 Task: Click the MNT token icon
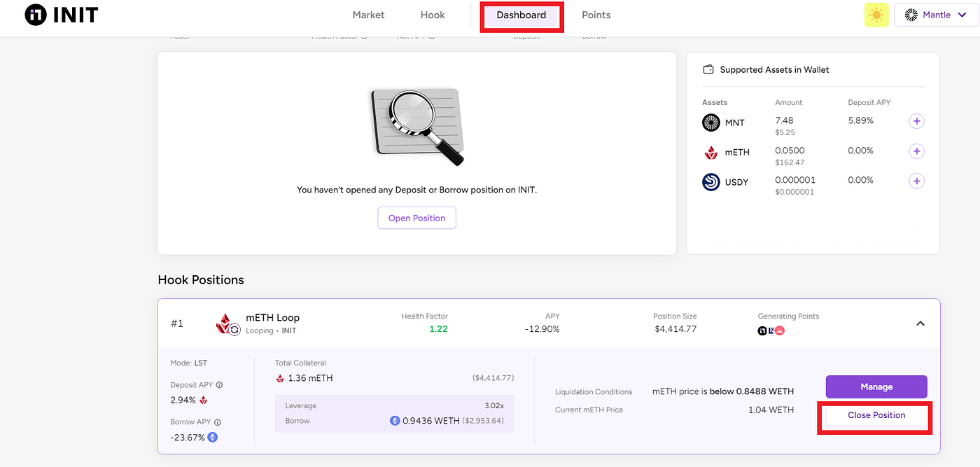point(711,123)
